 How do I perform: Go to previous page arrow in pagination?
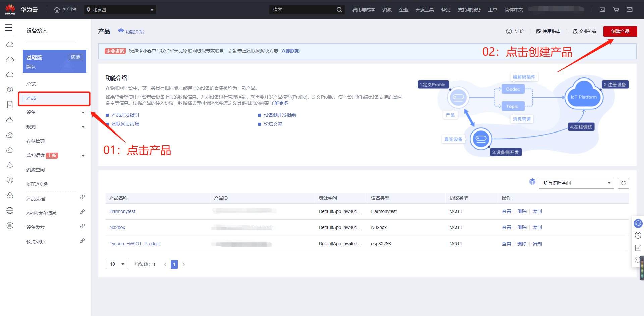(165, 264)
